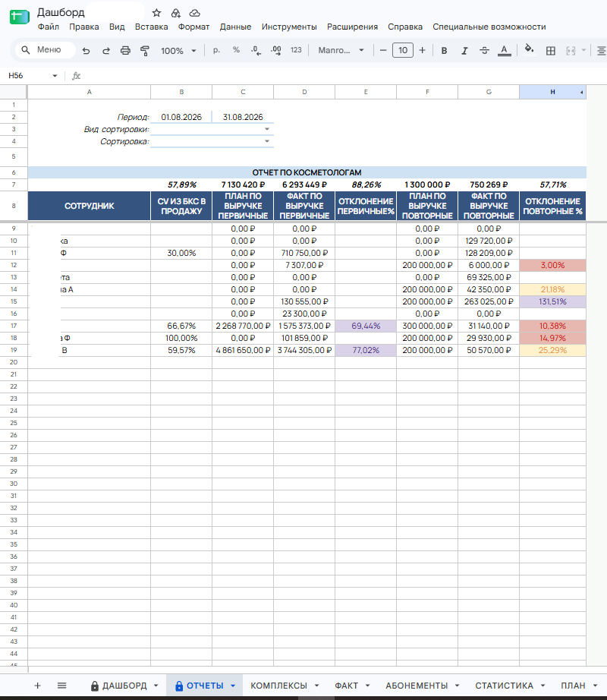Increase decimal places in the toolbar
Viewport: 607px width, 700px height.
click(276, 50)
